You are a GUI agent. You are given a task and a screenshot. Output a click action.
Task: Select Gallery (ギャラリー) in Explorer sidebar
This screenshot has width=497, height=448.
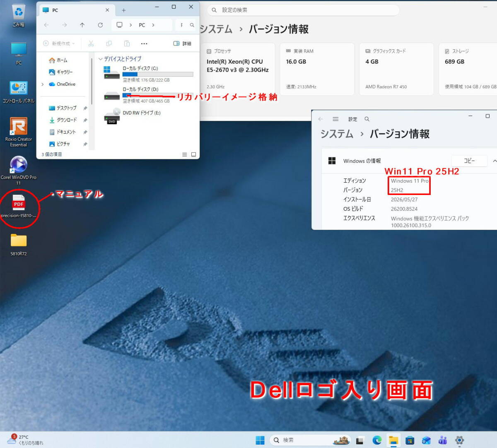[60, 72]
